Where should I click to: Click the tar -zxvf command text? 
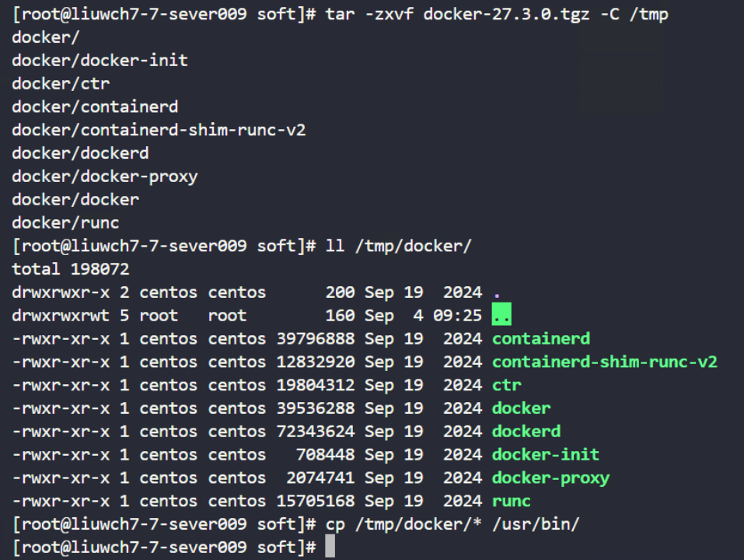pyautogui.click(x=369, y=14)
